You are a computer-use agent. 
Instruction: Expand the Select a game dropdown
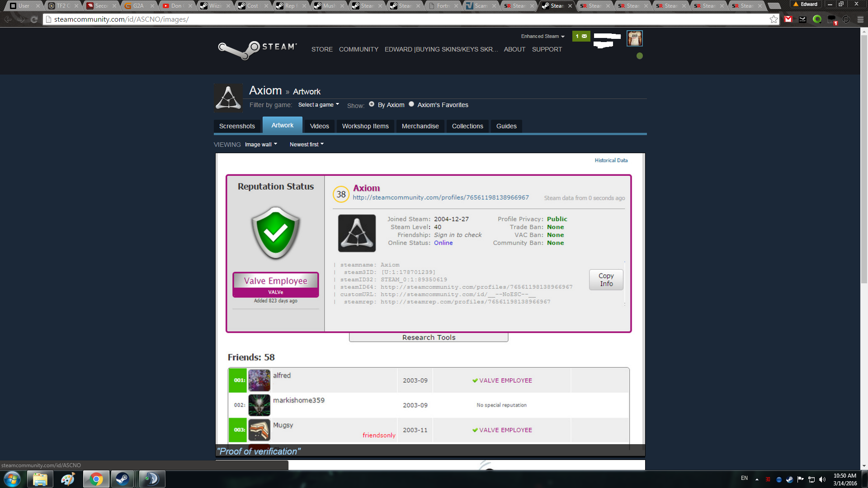point(318,105)
